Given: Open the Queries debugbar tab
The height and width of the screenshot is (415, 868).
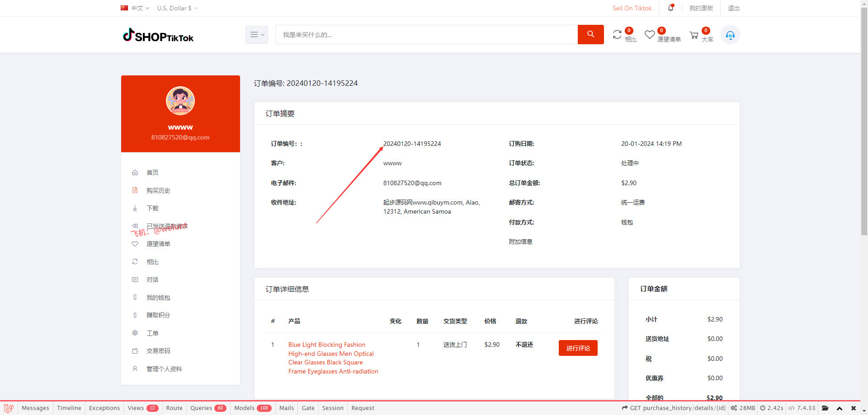Looking at the screenshot, I should click(x=208, y=408).
